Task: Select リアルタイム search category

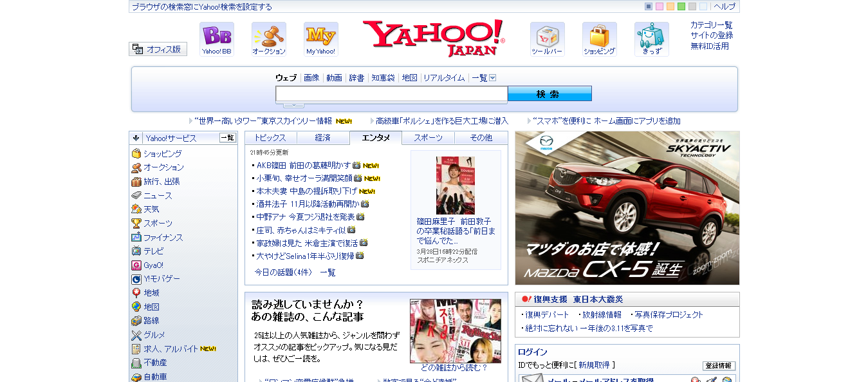Action: coord(444,78)
